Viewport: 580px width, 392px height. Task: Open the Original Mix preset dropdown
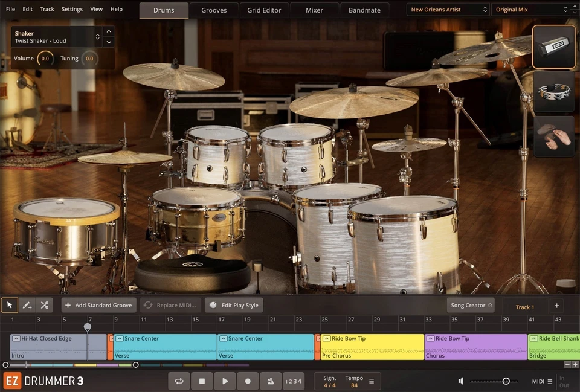[x=529, y=9]
